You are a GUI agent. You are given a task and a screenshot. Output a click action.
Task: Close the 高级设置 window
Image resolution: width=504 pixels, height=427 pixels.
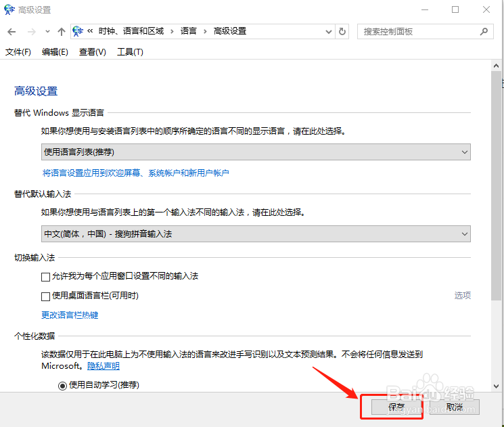pos(486,9)
